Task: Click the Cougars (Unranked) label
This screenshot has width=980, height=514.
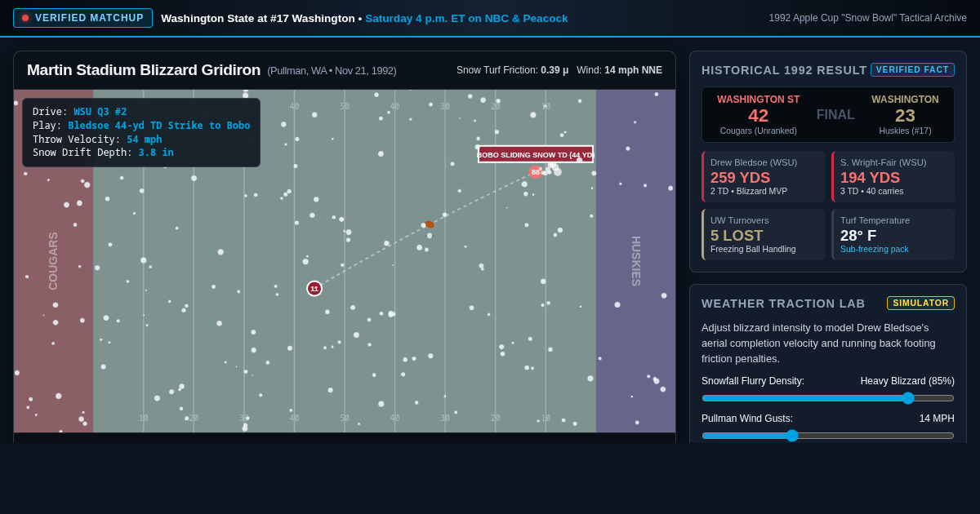Action: tap(759, 131)
